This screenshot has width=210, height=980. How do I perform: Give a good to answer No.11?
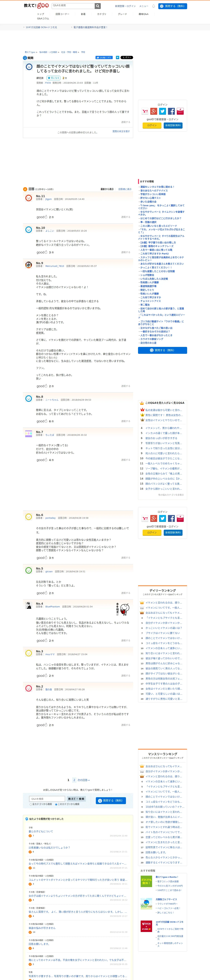pos(42,217)
